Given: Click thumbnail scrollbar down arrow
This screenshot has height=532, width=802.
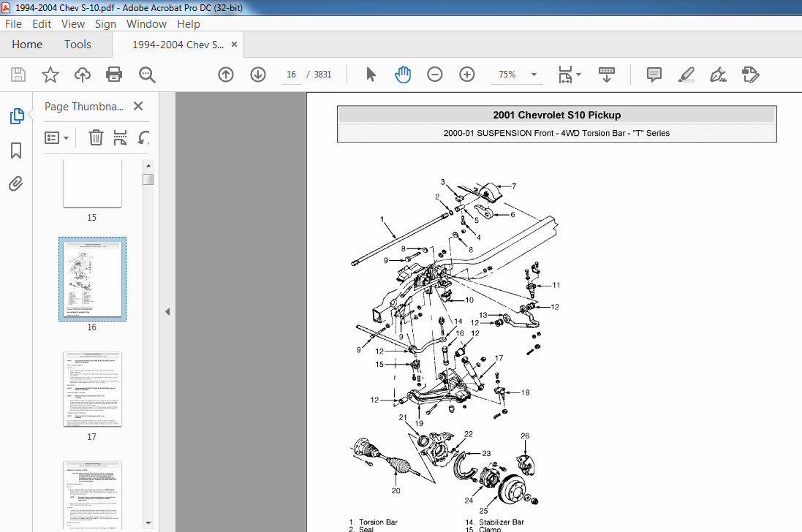Looking at the screenshot, I should pos(148,522).
